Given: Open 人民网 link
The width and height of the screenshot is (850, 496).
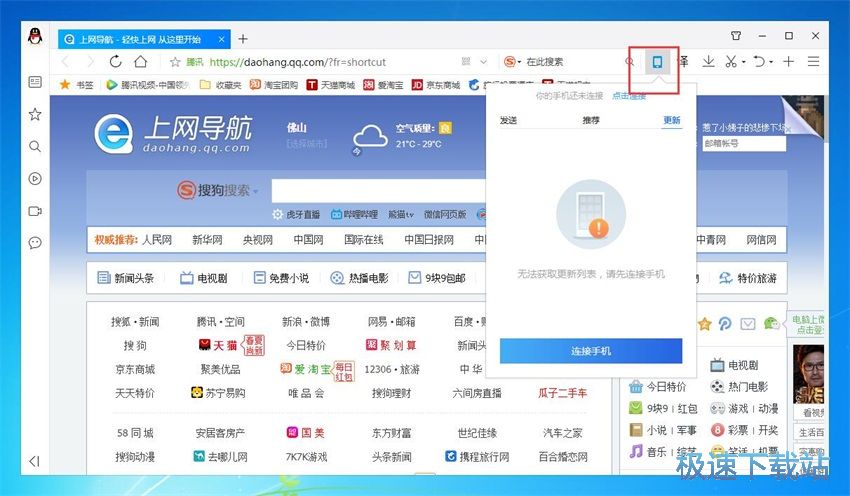Looking at the screenshot, I should pyautogui.click(x=157, y=240).
